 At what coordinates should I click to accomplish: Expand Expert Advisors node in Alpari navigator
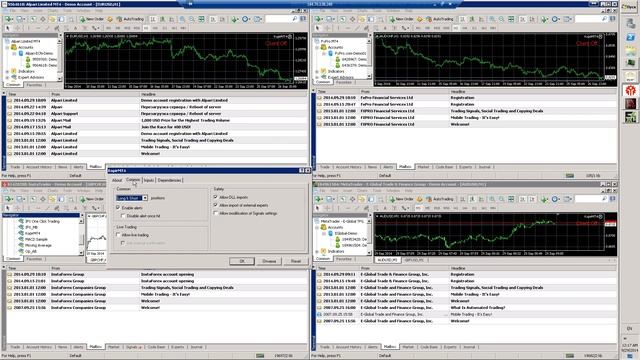point(7,77)
